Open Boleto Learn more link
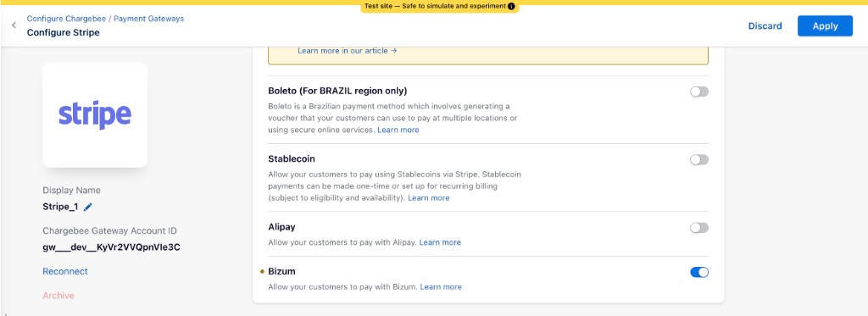868x316 pixels. (x=398, y=130)
